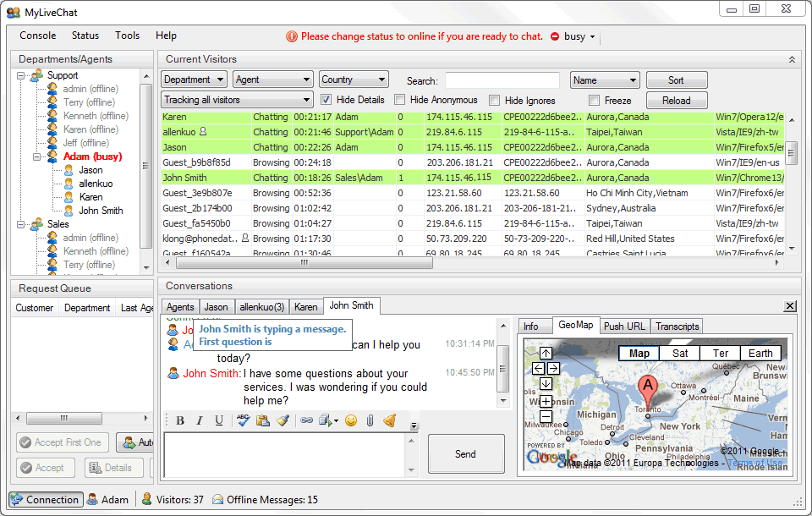
Task: Insert a hyperlink using the link icon
Action: pos(306,420)
